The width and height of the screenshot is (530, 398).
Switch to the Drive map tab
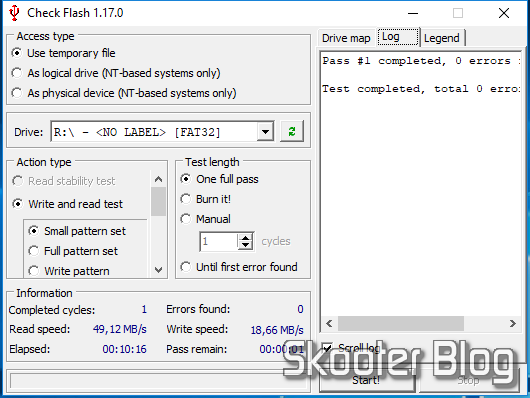346,38
